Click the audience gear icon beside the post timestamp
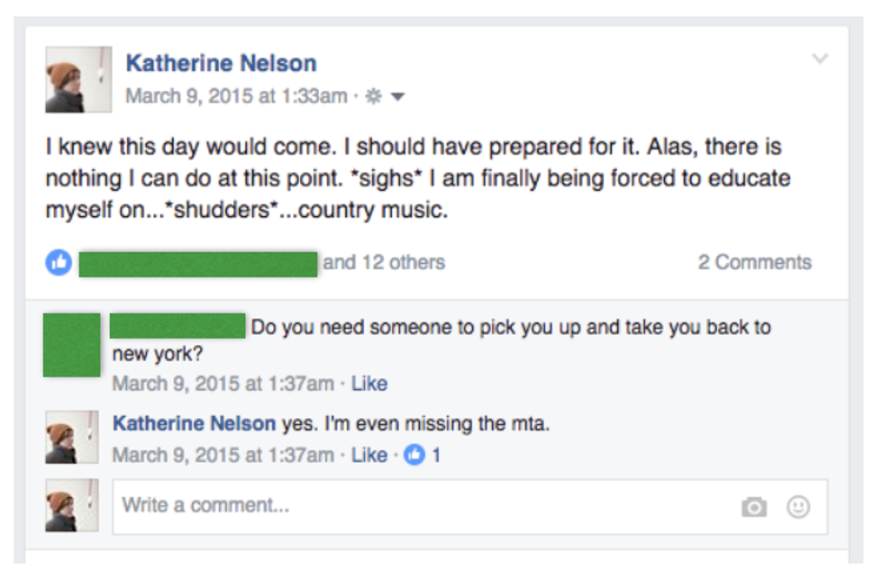883x588 pixels. pyautogui.click(x=373, y=96)
